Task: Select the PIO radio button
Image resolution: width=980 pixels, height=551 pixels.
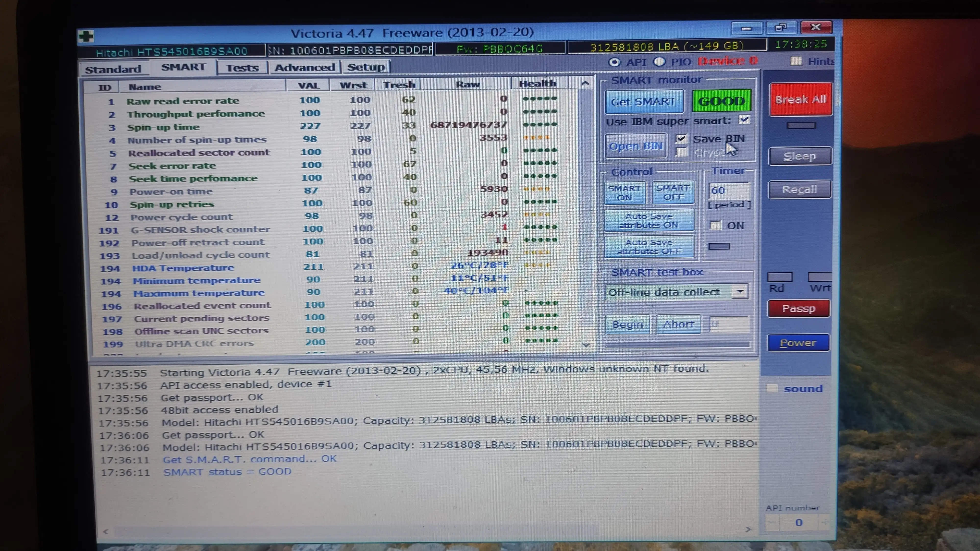Action: pos(659,62)
